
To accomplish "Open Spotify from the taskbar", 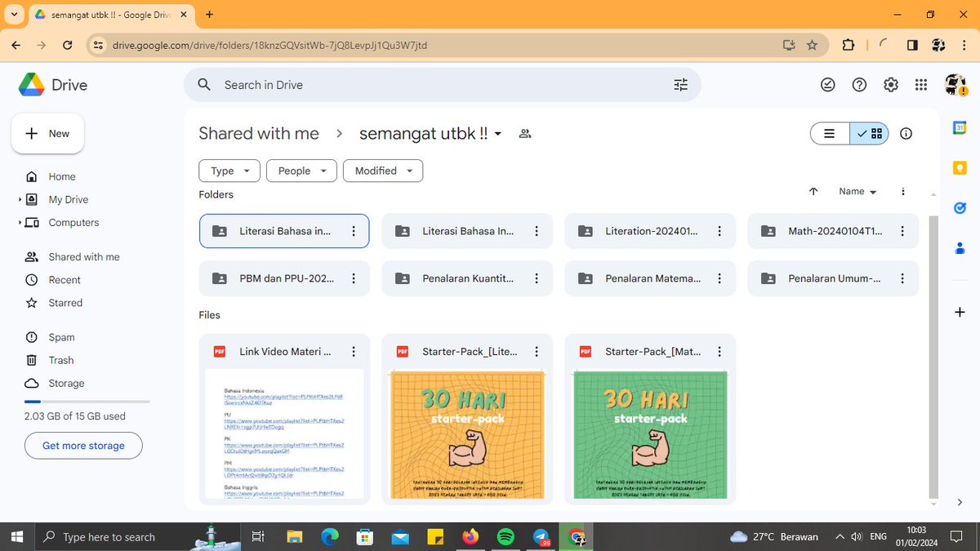I will pos(506,536).
